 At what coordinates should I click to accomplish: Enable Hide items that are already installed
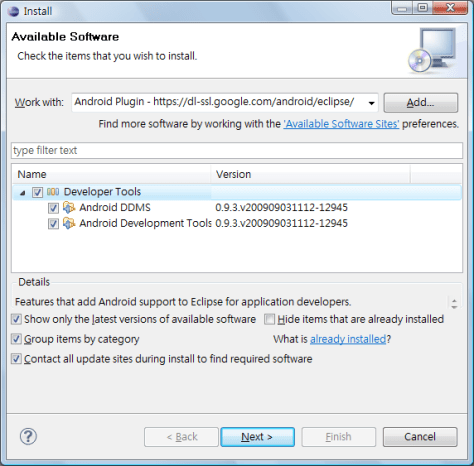tap(269, 319)
